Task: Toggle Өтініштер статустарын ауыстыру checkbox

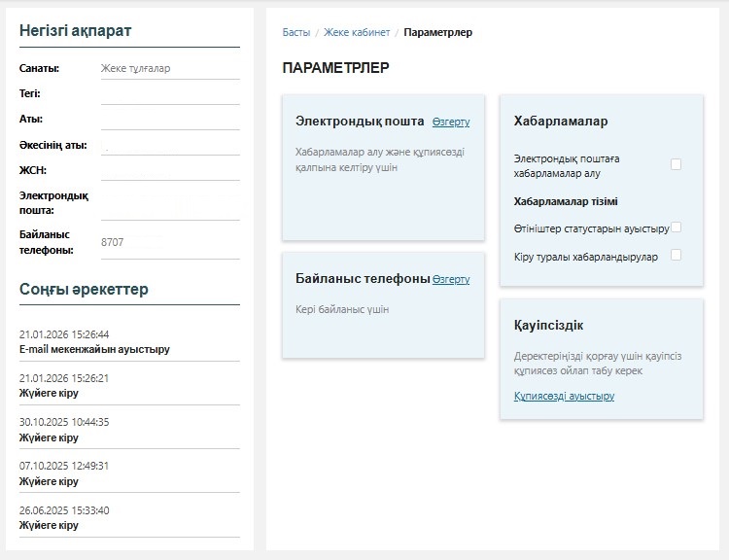Action: tap(676, 227)
